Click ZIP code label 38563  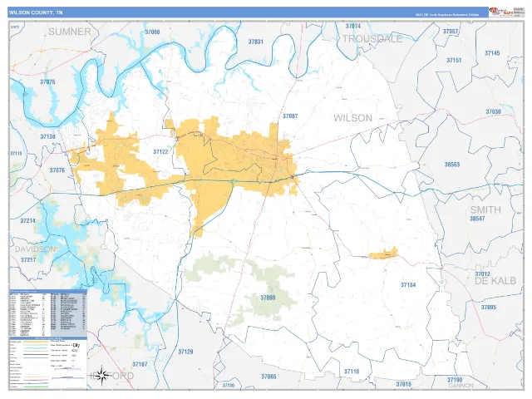[452, 165]
